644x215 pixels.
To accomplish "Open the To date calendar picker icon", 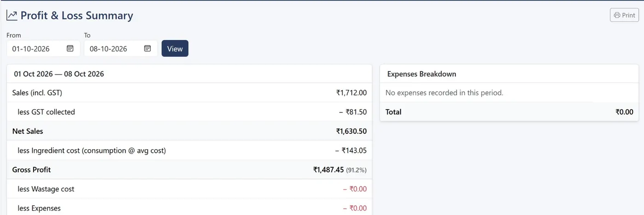I will tap(147, 48).
